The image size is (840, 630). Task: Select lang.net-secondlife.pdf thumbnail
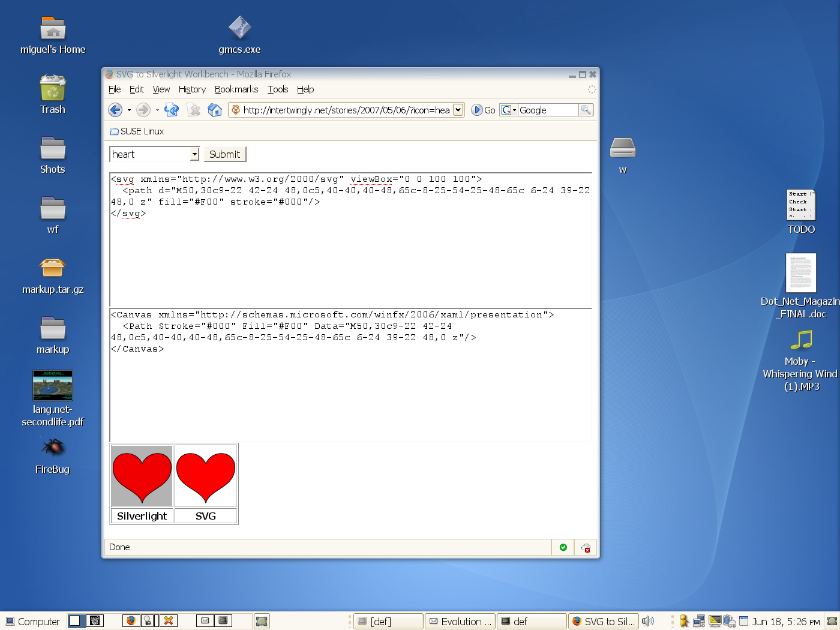(x=53, y=385)
